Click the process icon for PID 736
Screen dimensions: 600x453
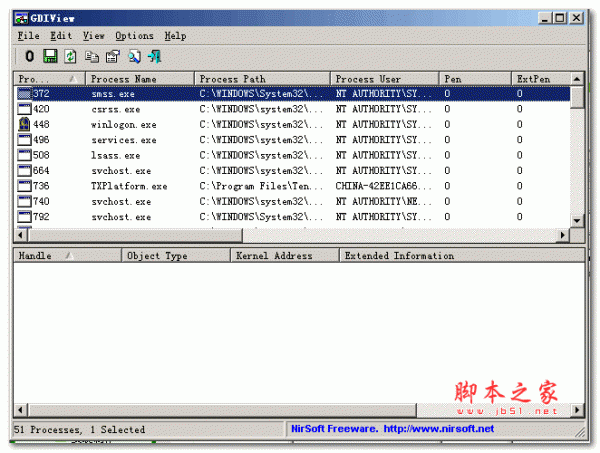pyautogui.click(x=24, y=186)
